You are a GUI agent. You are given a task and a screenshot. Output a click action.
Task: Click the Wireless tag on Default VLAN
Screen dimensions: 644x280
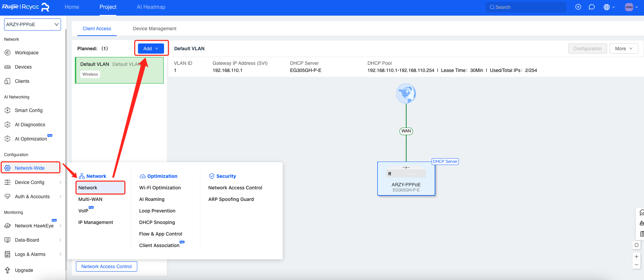90,74
